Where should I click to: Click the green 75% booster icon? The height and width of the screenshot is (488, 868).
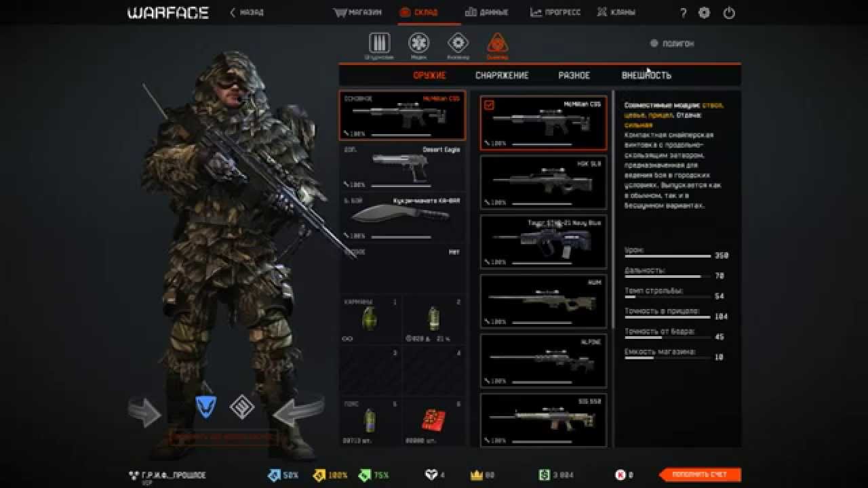(364, 475)
